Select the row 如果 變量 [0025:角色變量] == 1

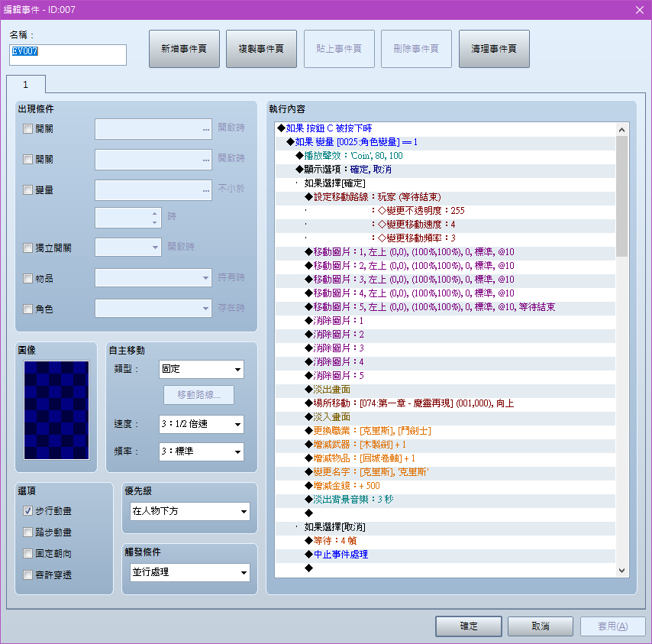click(445, 142)
